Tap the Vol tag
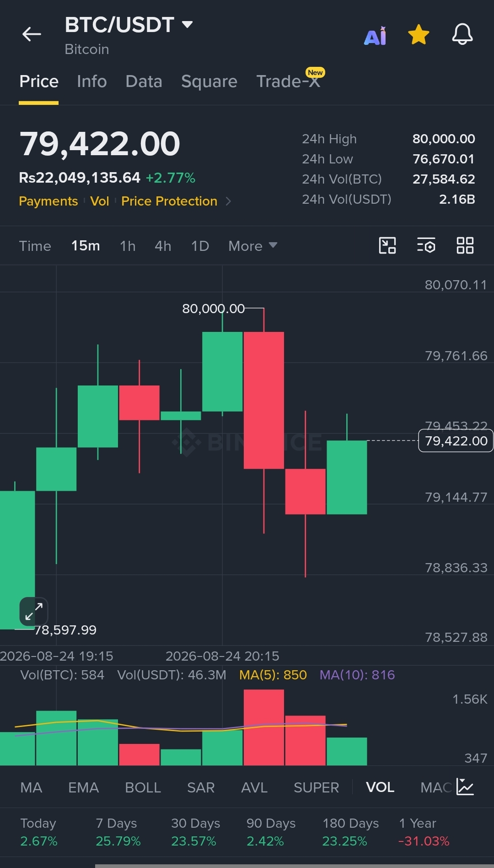 click(100, 201)
